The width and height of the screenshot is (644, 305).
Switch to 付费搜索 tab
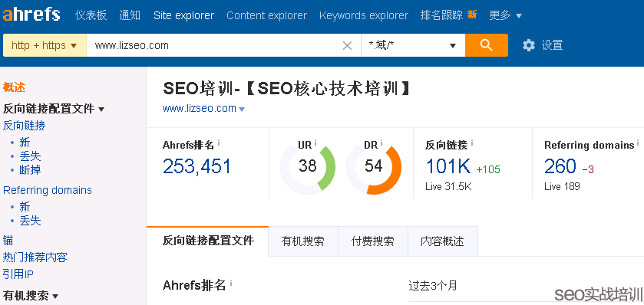pyautogui.click(x=373, y=241)
